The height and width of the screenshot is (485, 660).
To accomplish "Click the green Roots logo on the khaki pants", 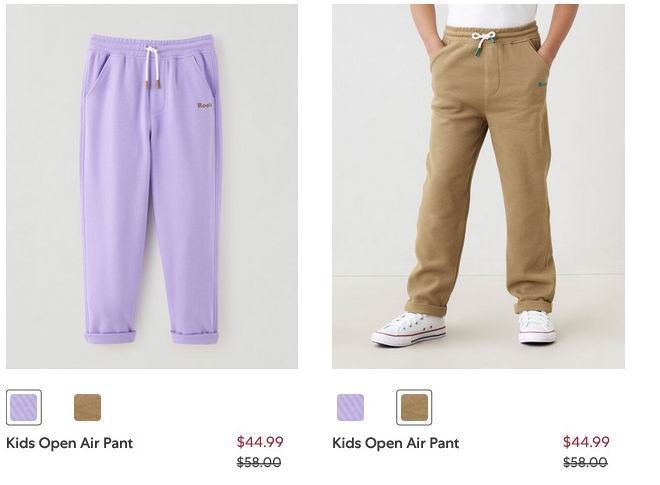I will [x=542, y=85].
